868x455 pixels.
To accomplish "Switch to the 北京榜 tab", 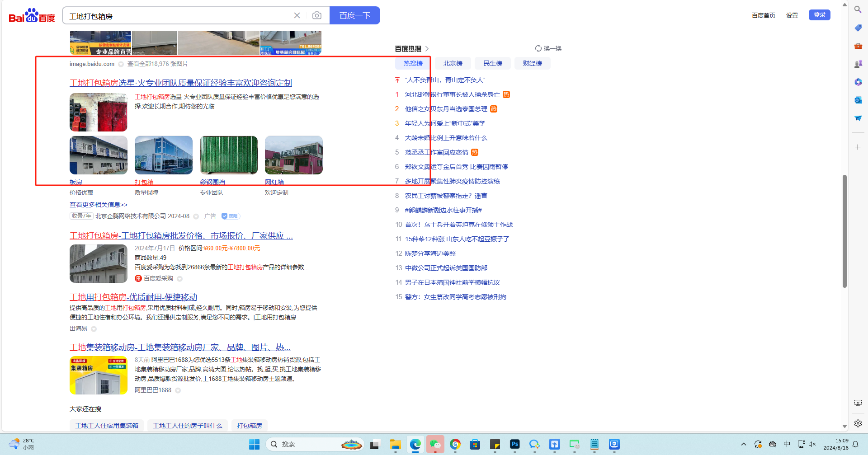I will click(453, 63).
